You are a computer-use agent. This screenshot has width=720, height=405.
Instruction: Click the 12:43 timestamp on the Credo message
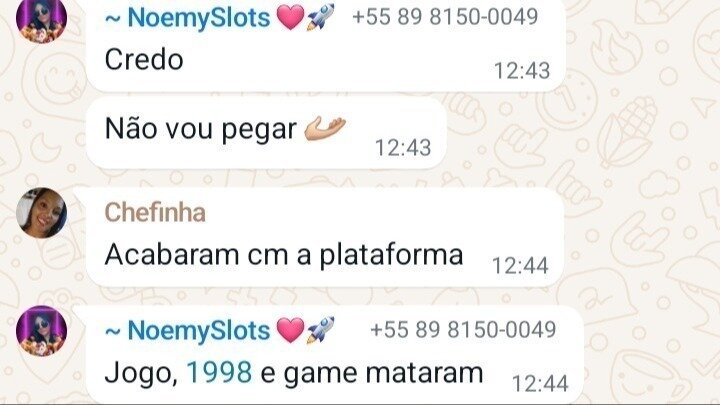pos(522,71)
